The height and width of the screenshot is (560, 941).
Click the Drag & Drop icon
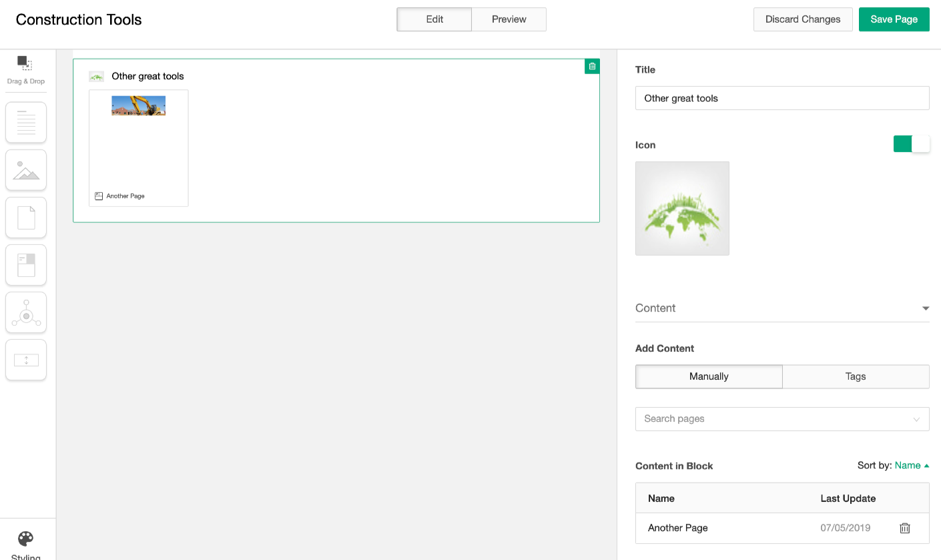tap(25, 63)
